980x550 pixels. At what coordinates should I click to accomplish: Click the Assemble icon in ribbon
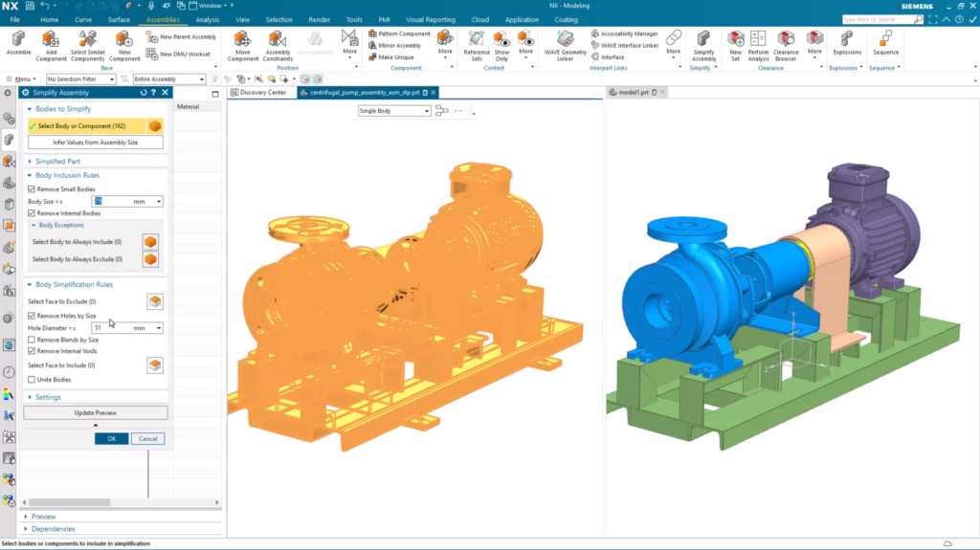(x=18, y=40)
